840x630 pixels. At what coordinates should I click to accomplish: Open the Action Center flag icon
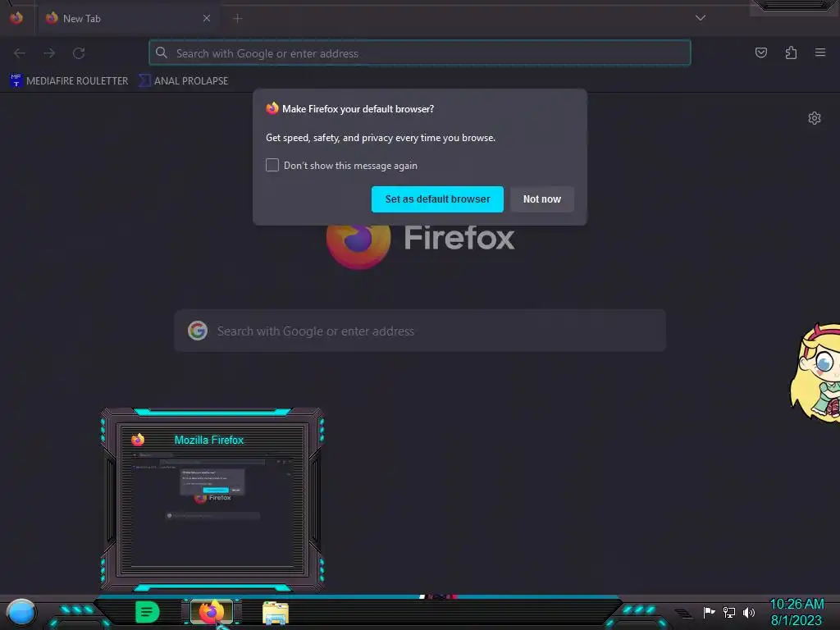click(709, 612)
